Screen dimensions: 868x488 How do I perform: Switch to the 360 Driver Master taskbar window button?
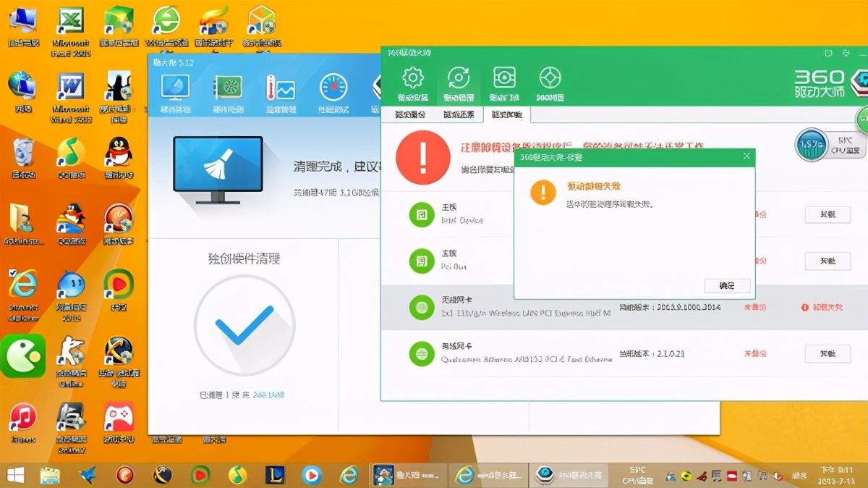(568, 475)
